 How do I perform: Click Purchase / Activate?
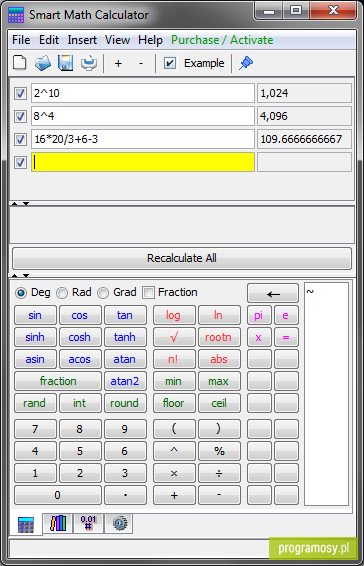click(222, 40)
